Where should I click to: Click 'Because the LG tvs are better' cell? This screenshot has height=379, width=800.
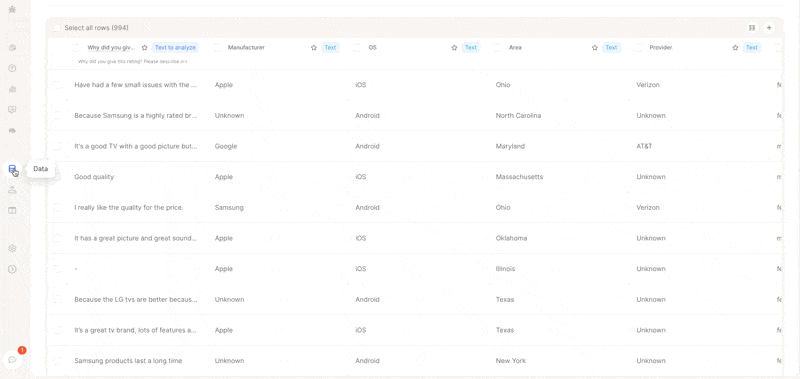tap(136, 299)
